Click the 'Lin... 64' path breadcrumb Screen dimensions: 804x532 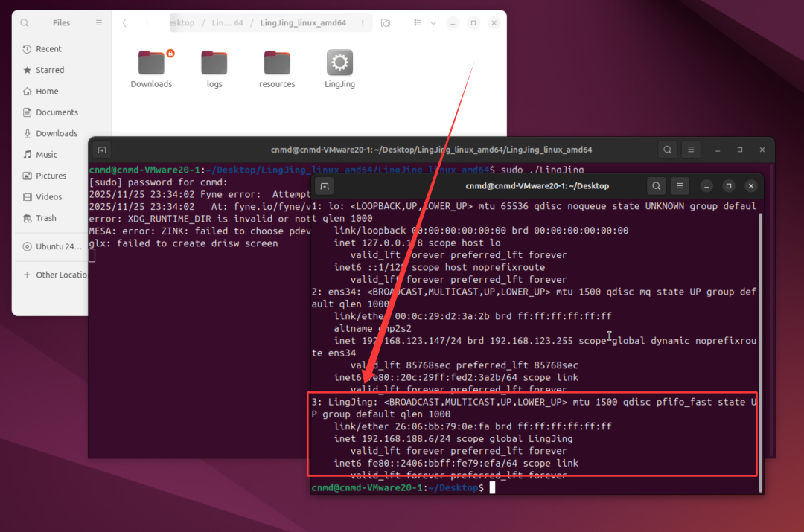[x=228, y=23]
